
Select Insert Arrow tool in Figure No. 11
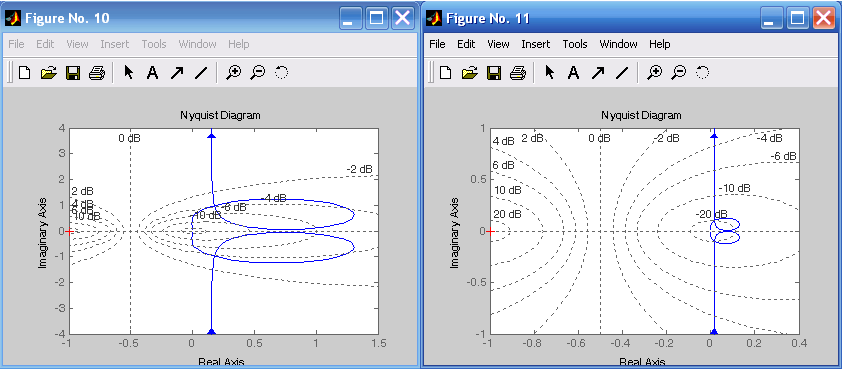click(598, 73)
